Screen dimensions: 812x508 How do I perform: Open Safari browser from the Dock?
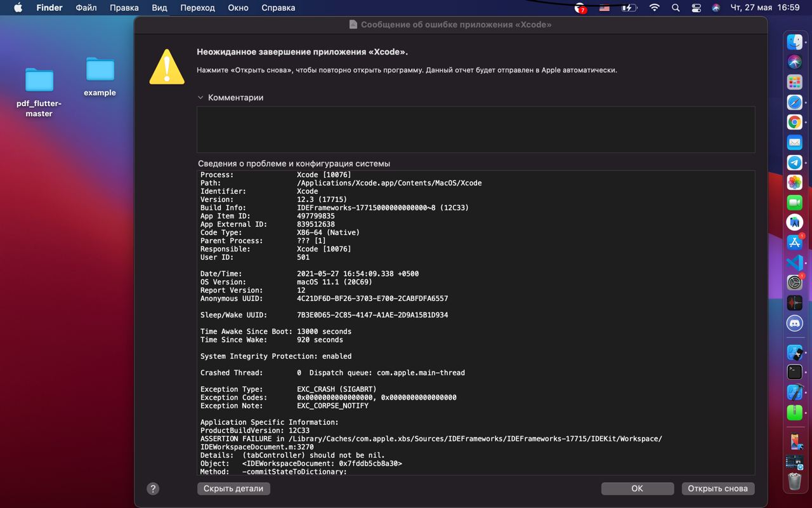tap(795, 102)
